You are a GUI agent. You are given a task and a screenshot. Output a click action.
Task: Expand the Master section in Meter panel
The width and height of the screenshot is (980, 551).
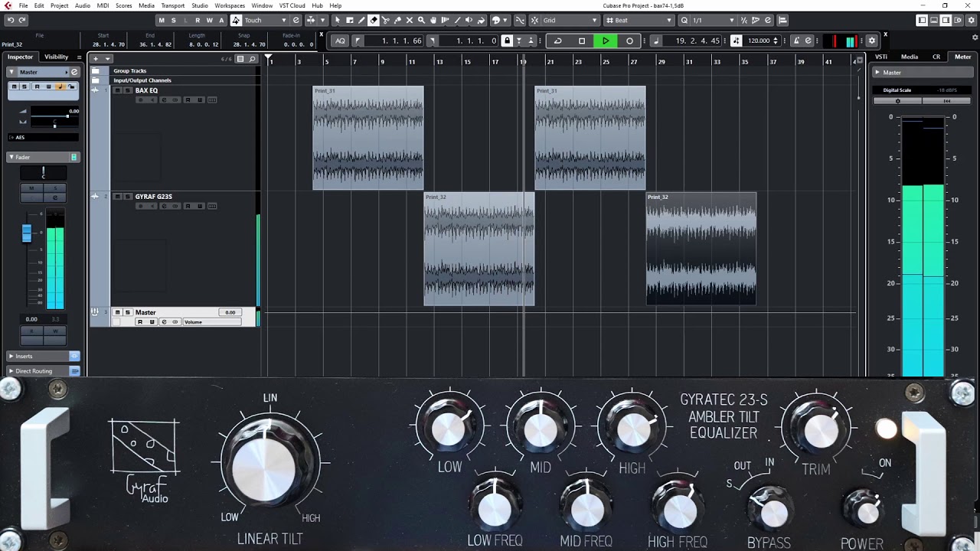[x=877, y=72]
